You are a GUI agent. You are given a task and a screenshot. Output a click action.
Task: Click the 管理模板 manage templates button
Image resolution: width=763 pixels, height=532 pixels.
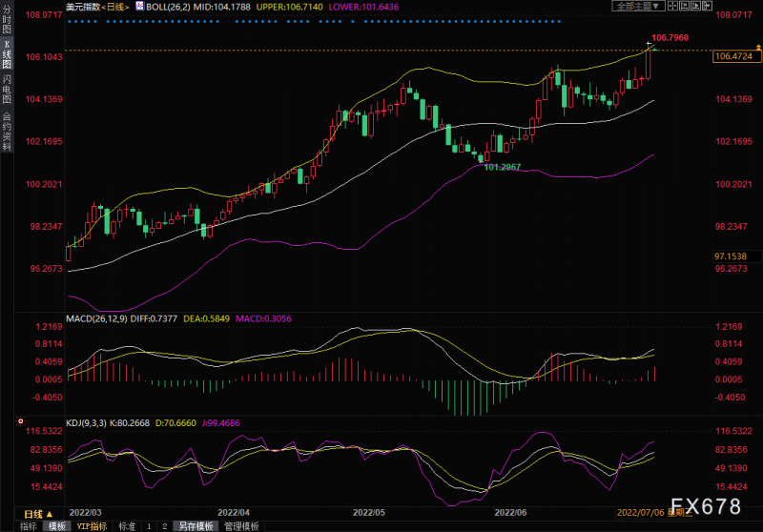click(x=241, y=526)
